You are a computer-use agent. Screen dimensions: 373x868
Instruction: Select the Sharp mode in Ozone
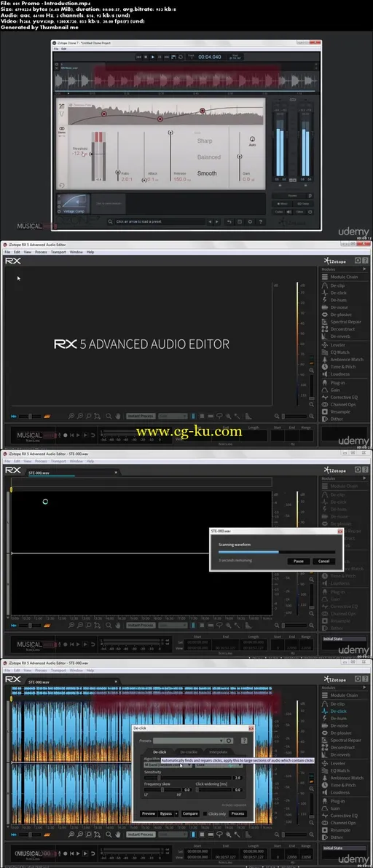[x=205, y=141]
